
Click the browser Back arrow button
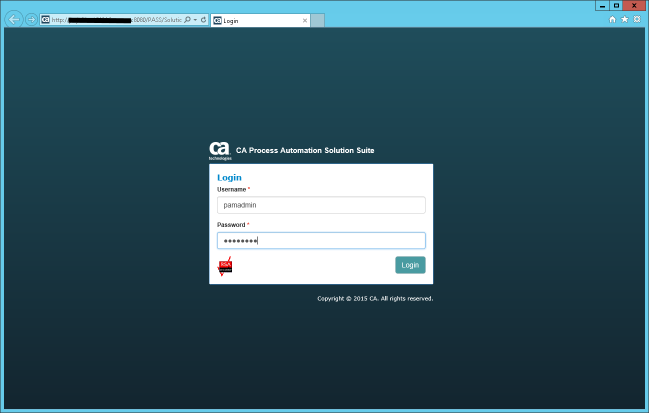pyautogui.click(x=14, y=19)
